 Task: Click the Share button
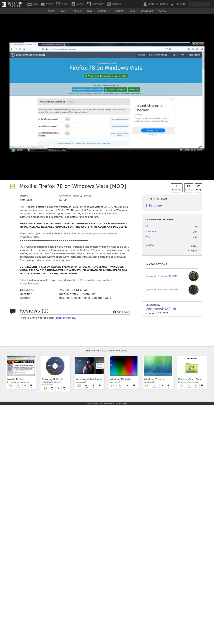pos(188,188)
